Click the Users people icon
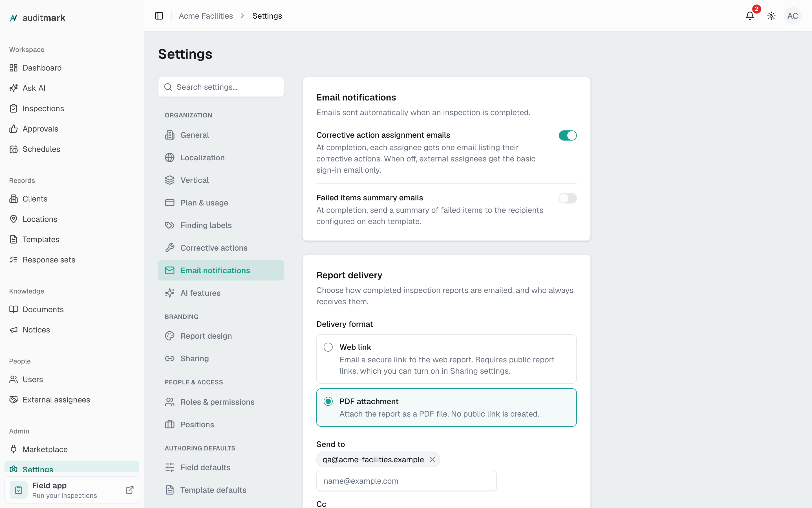This screenshot has height=508, width=812. [x=14, y=379]
